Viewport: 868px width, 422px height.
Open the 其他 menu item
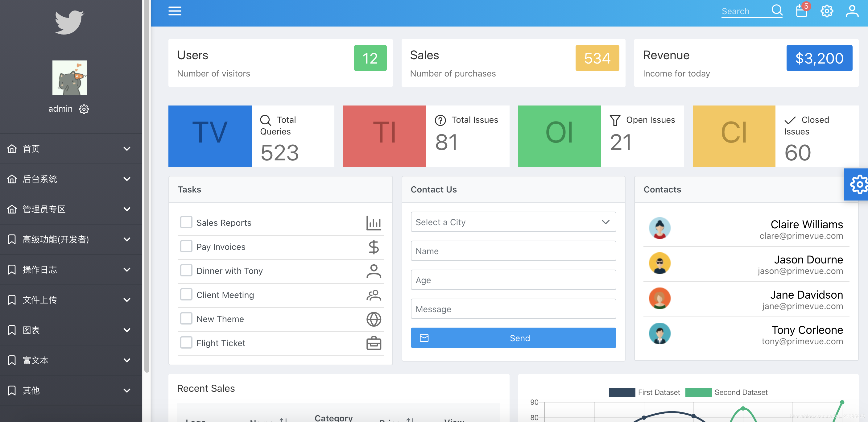[x=71, y=390]
